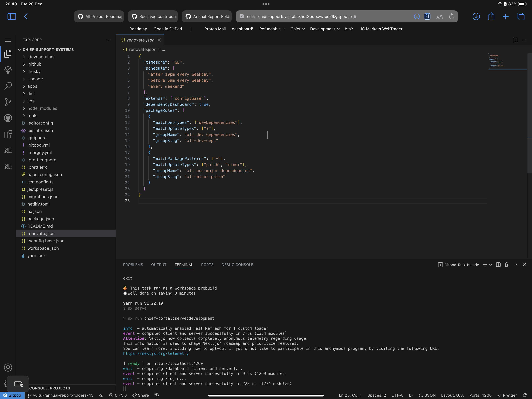This screenshot has height=399, width=532.
Task: Open the GitHub sidebar view
Action: click(x=8, y=118)
